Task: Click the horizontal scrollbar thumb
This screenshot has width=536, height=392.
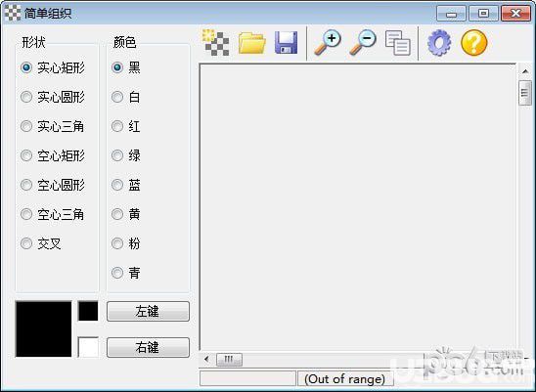Action: (229, 359)
